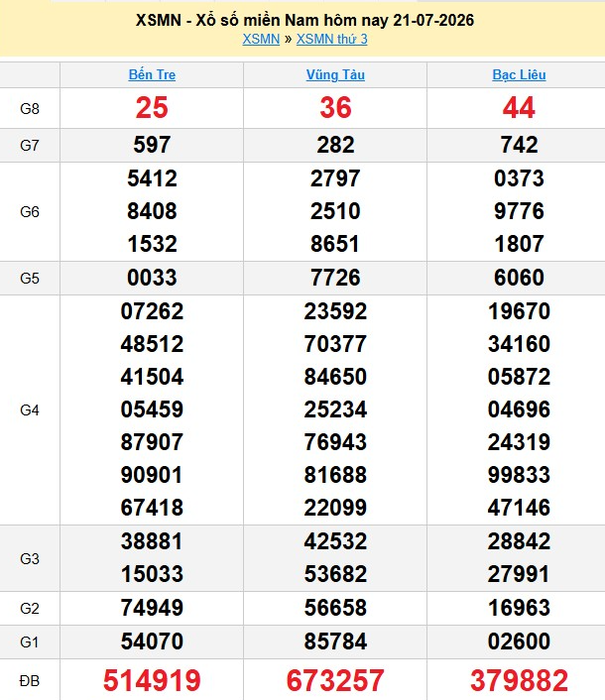Click G4 number 19670

tap(519, 311)
